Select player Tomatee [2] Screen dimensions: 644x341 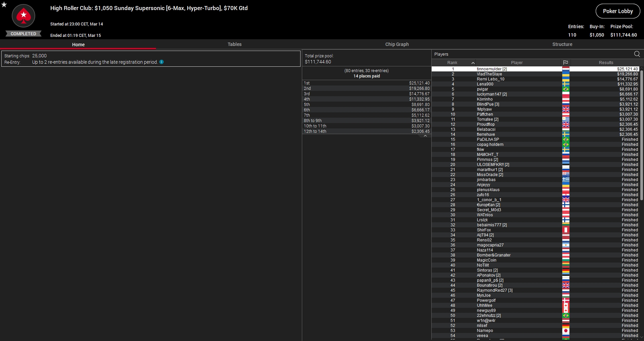pos(536,119)
